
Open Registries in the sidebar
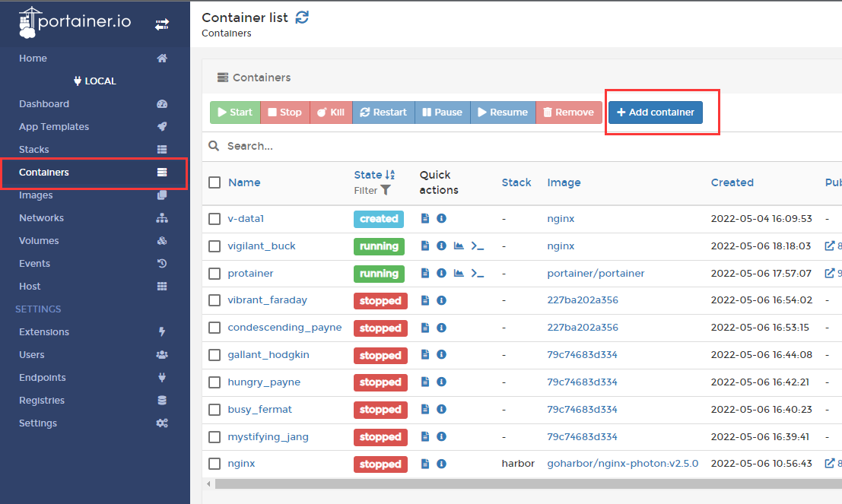click(94, 401)
